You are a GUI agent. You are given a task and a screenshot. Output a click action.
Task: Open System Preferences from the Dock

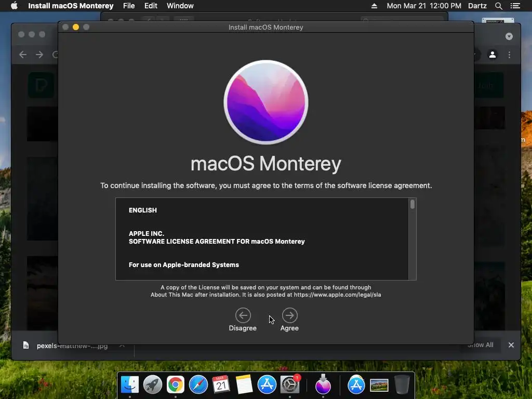pyautogui.click(x=290, y=385)
